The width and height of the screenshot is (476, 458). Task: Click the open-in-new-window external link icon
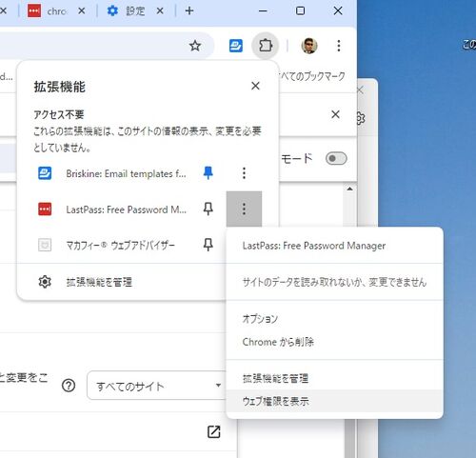click(213, 431)
